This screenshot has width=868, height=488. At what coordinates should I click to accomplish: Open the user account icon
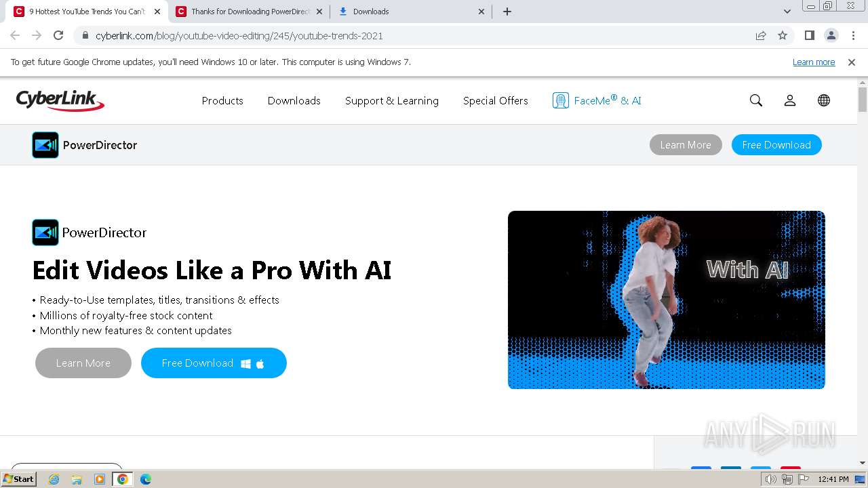pyautogui.click(x=790, y=100)
